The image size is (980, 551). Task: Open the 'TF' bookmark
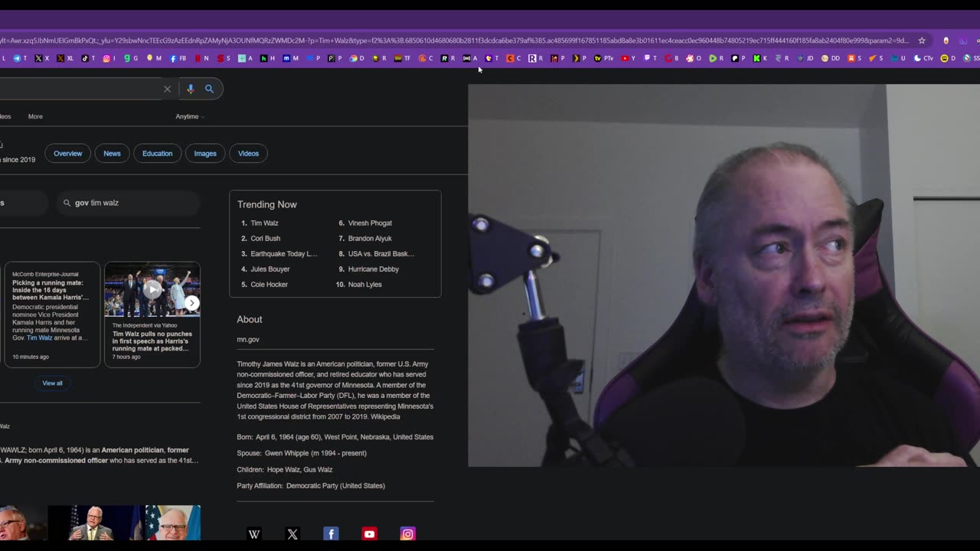pyautogui.click(x=402, y=58)
